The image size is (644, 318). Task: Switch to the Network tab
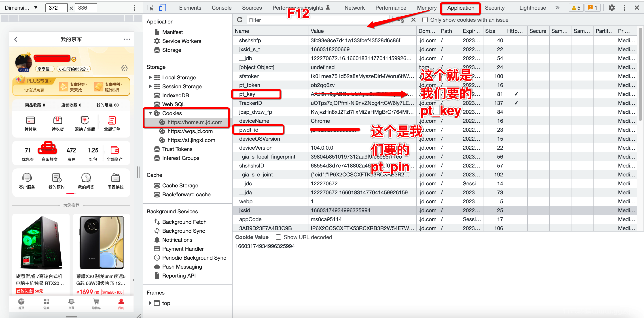pos(354,8)
